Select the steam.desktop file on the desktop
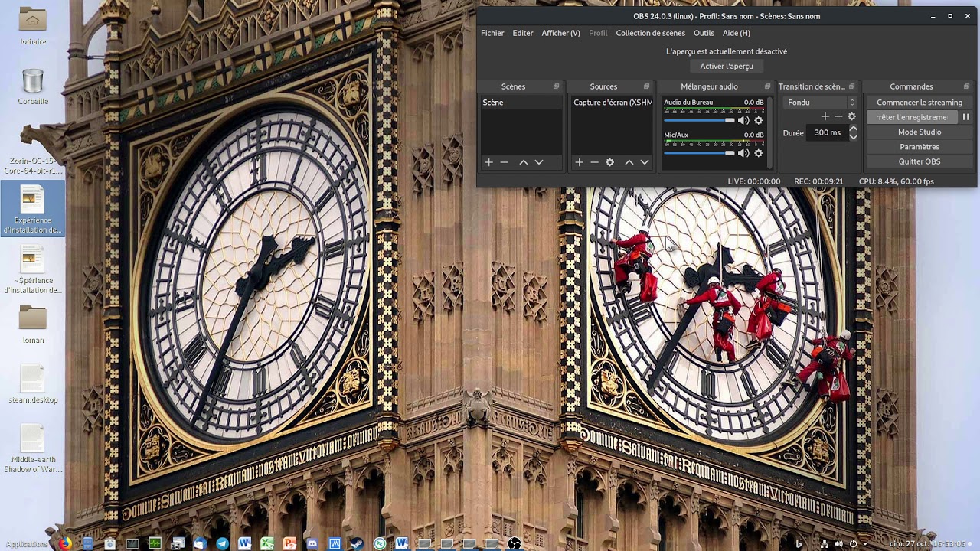The image size is (980, 551). [x=33, y=384]
